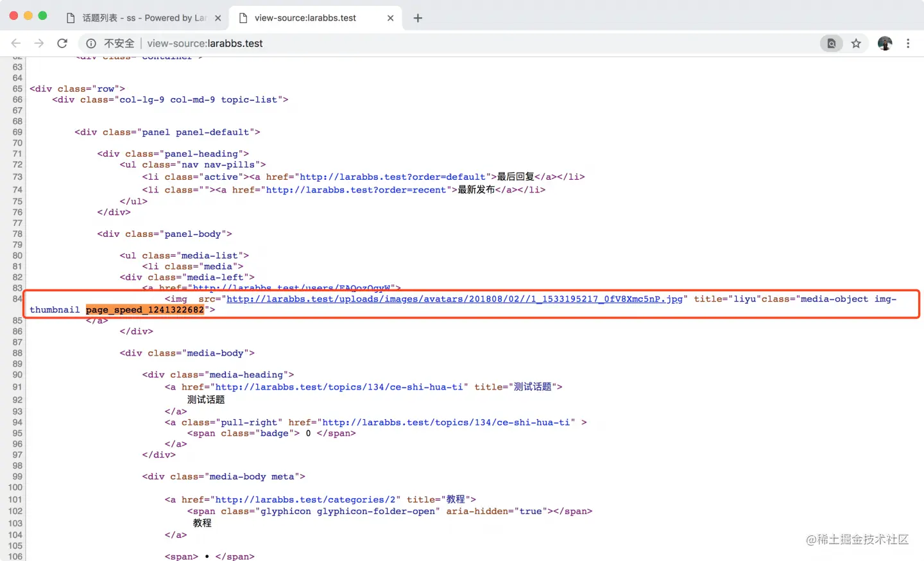Click the media-body meta div line
The image size is (924, 561).
(223, 476)
